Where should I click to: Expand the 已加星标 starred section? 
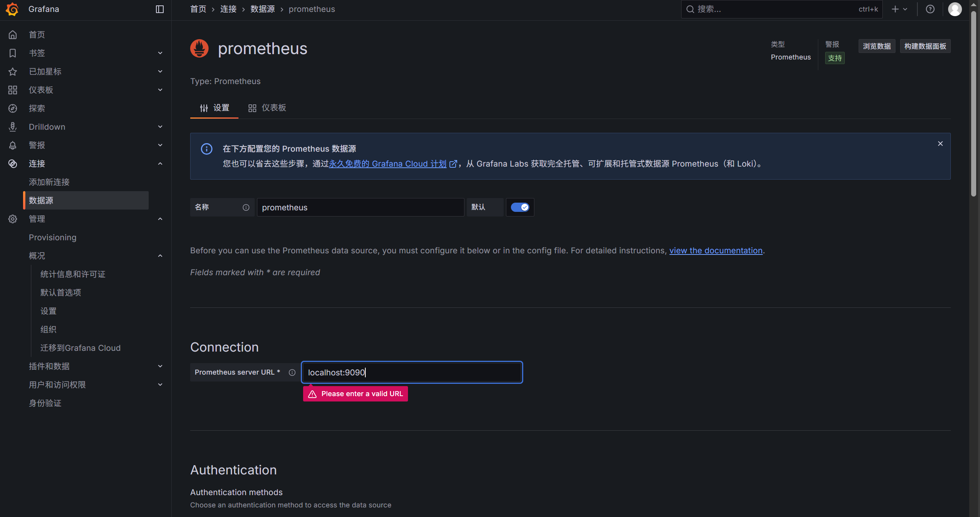pos(160,71)
